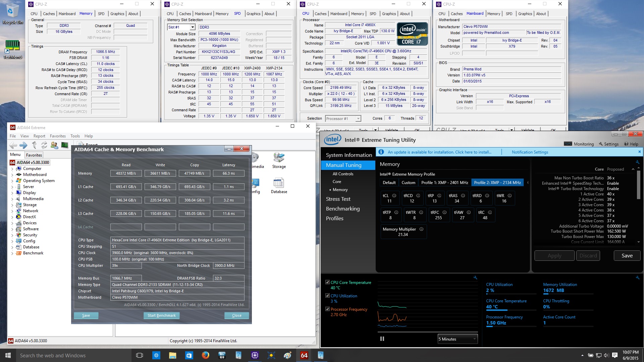
Task: Click the AIDA64 refresh toolbar icon
Action: [x=44, y=145]
